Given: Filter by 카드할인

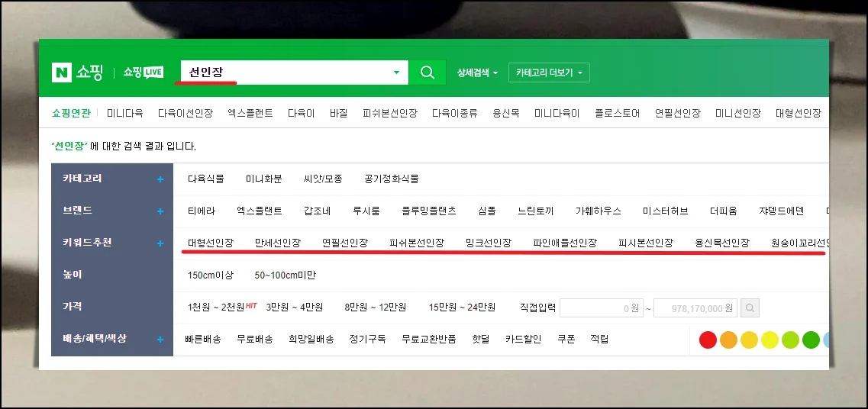Looking at the screenshot, I should click(x=523, y=340).
